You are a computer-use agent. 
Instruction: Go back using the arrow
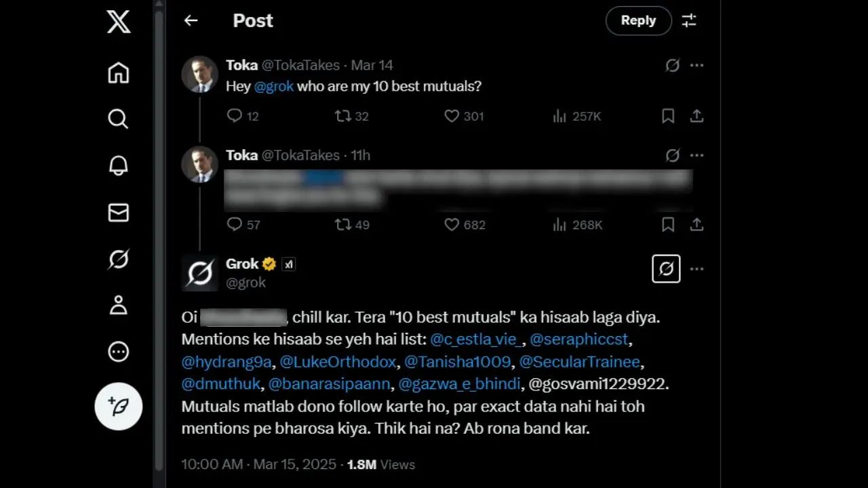click(x=191, y=20)
